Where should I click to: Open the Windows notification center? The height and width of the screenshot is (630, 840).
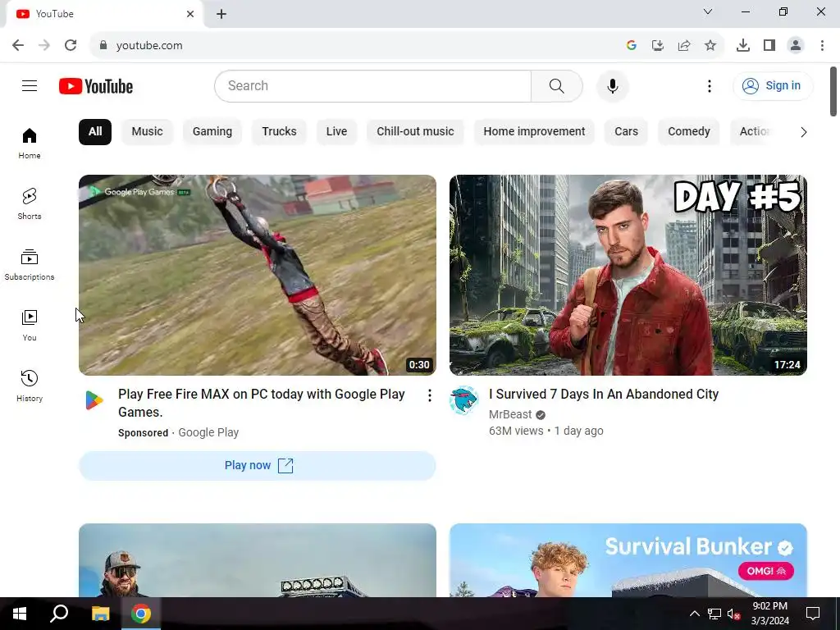[x=813, y=614]
